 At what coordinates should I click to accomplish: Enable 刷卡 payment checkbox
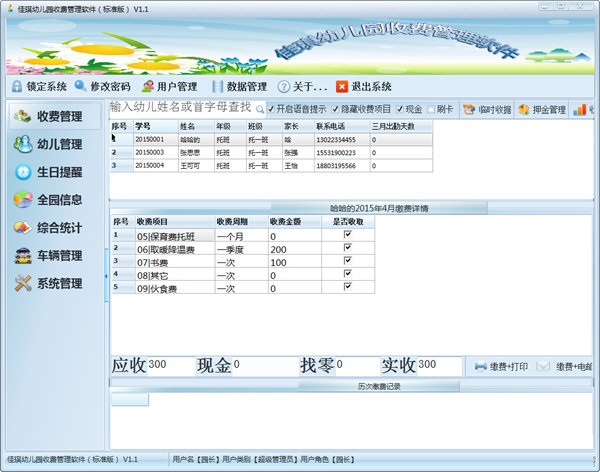pos(431,109)
